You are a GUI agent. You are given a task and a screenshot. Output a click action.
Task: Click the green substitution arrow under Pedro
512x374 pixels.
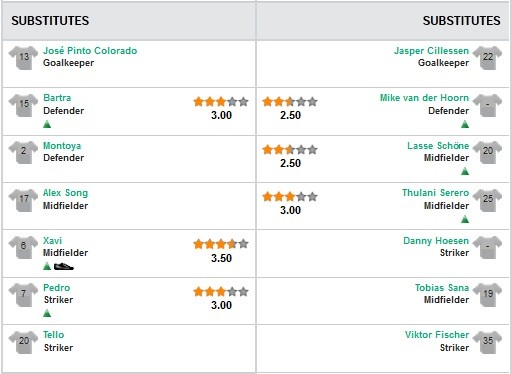(x=47, y=313)
